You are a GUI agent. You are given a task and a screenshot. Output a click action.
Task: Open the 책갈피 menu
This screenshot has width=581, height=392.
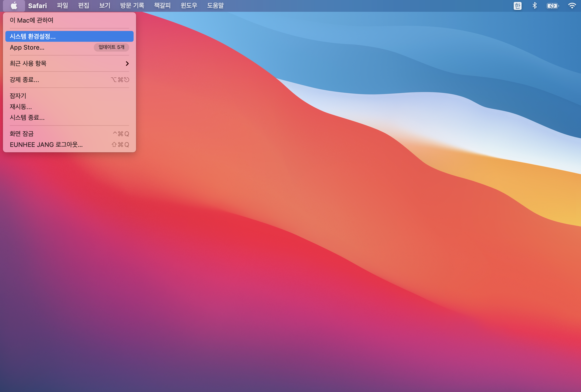pyautogui.click(x=162, y=5)
